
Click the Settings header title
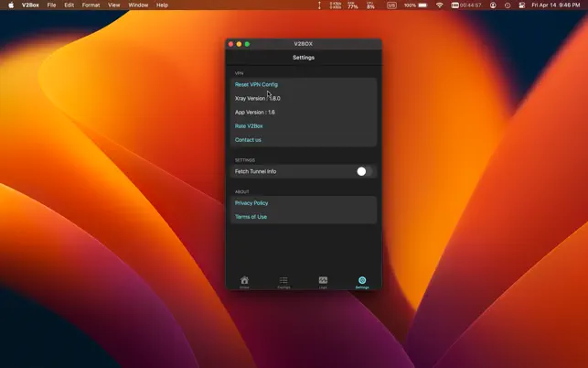point(304,58)
